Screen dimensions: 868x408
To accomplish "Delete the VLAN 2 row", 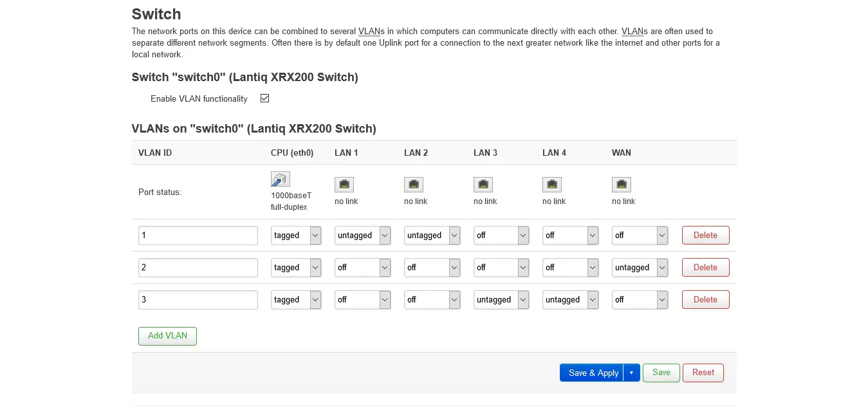I will point(705,268).
